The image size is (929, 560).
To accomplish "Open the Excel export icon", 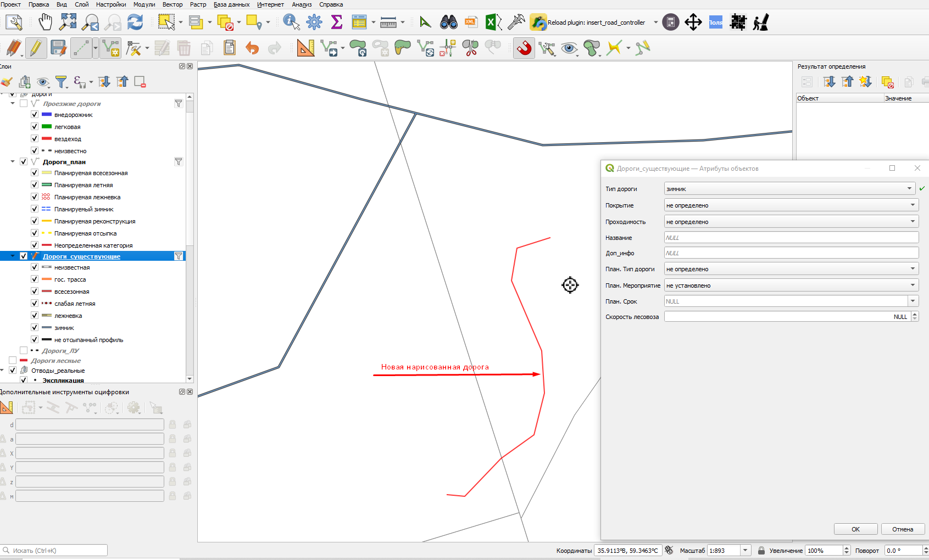I will point(493,22).
